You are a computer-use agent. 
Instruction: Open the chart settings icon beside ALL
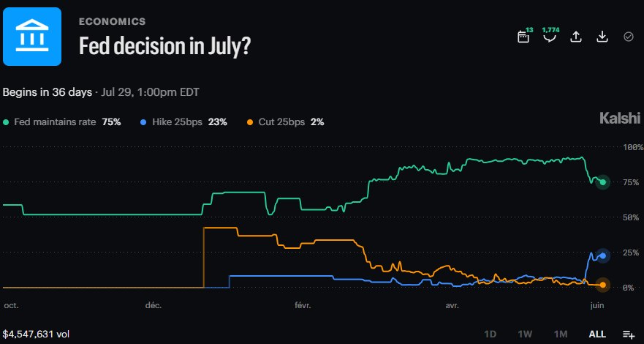point(629,334)
